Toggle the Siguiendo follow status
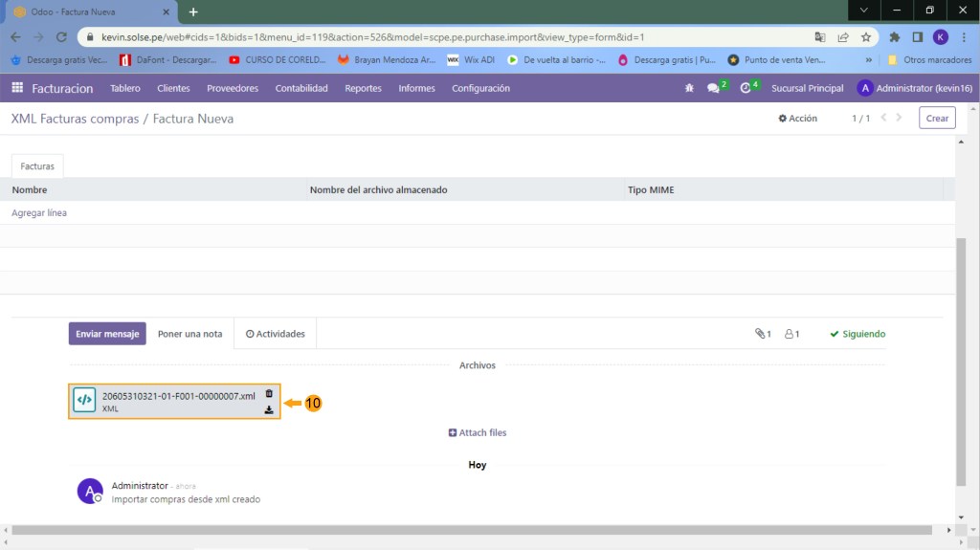980x550 pixels. point(857,334)
